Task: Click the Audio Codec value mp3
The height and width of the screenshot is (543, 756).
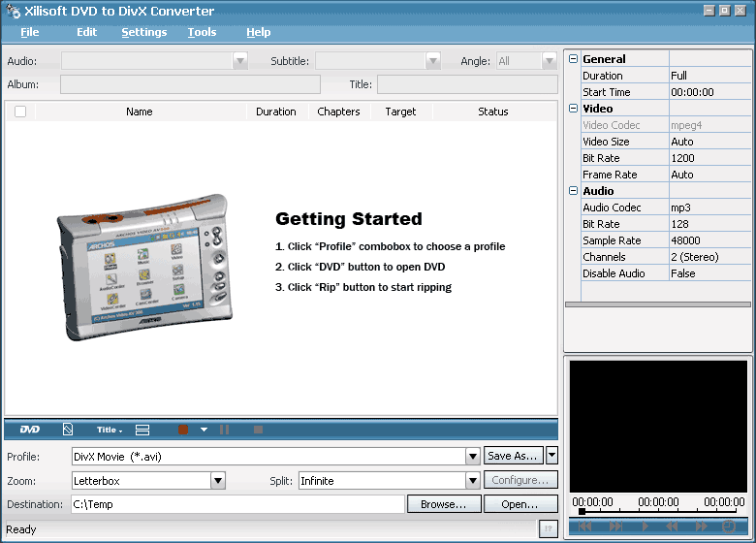Action: click(x=709, y=208)
